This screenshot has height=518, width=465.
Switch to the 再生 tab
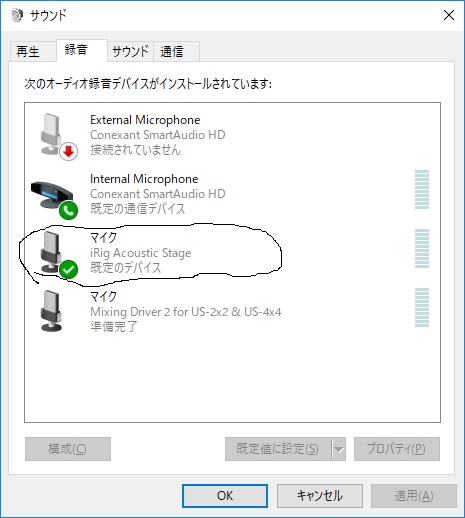pos(32,51)
